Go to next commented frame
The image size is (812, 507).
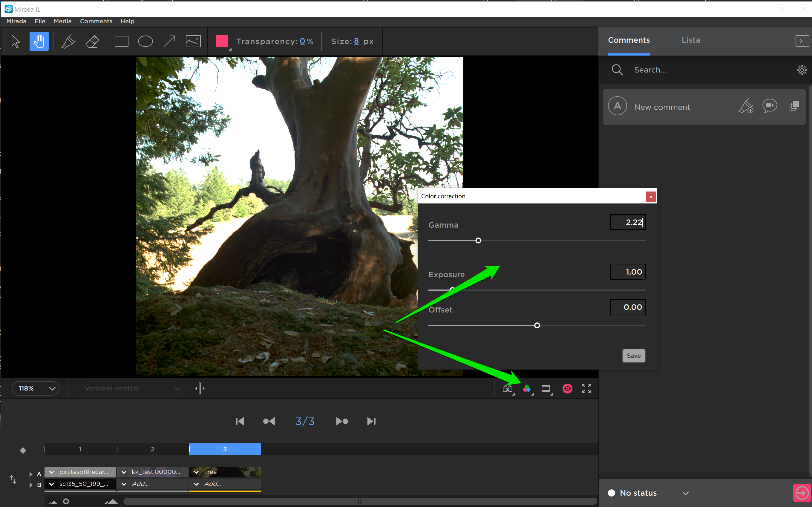pyautogui.click(x=342, y=421)
